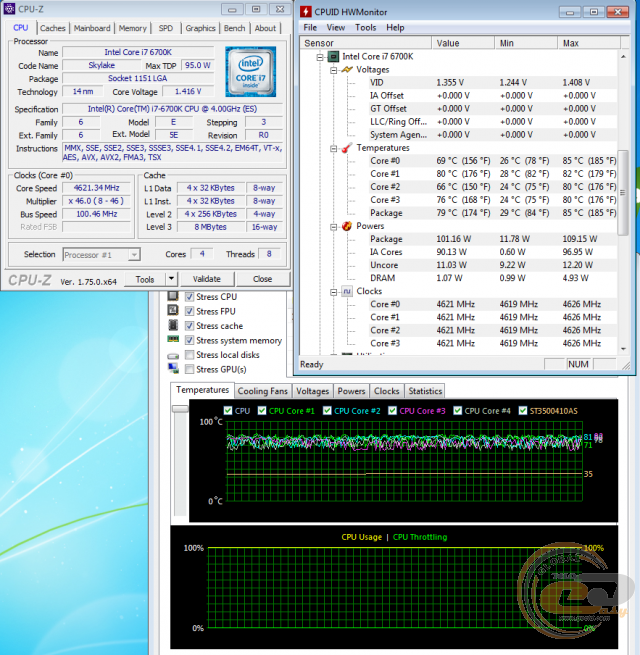640x655 pixels.
Task: Click the Voltages lightning icon in HWMonitor
Action: pos(347,69)
